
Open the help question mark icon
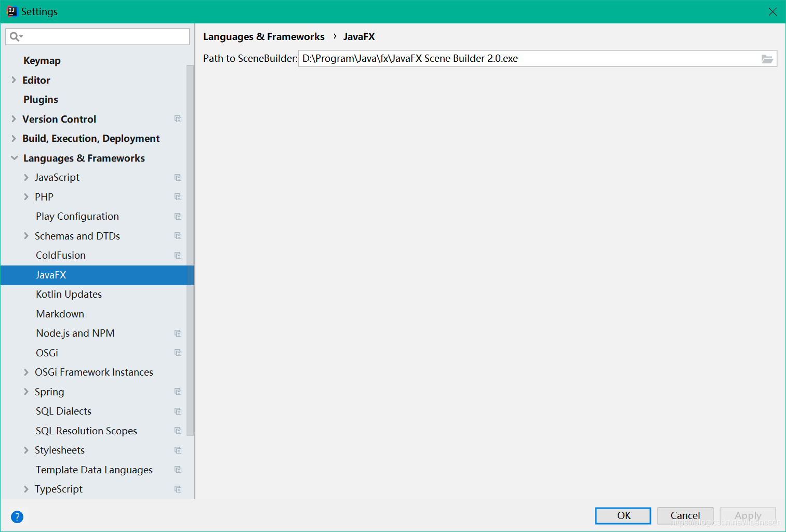17,517
